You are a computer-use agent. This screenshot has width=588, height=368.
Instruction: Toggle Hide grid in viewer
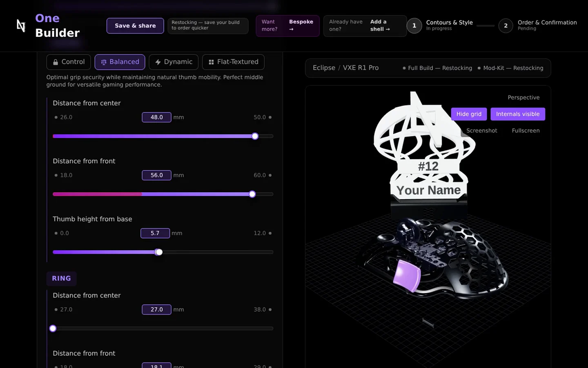tap(469, 114)
